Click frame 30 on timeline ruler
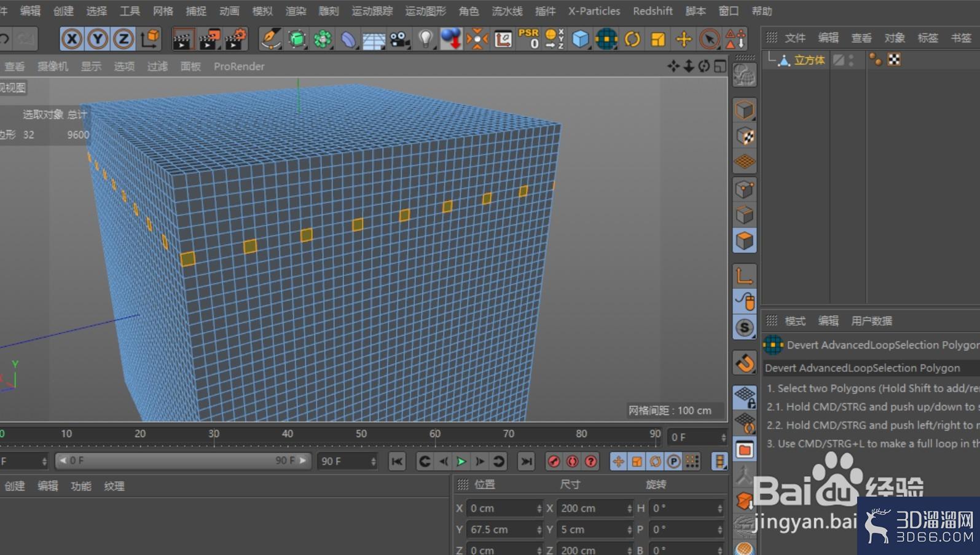The width and height of the screenshot is (980, 555). (x=214, y=434)
